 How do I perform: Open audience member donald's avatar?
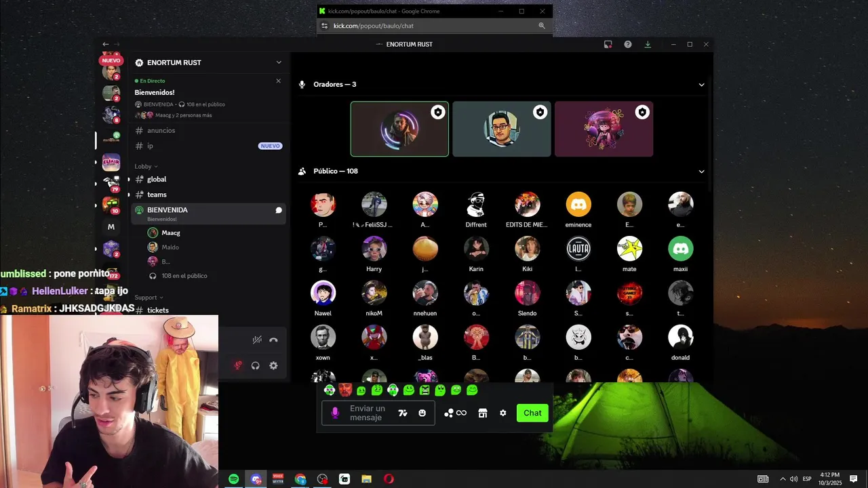(681, 337)
